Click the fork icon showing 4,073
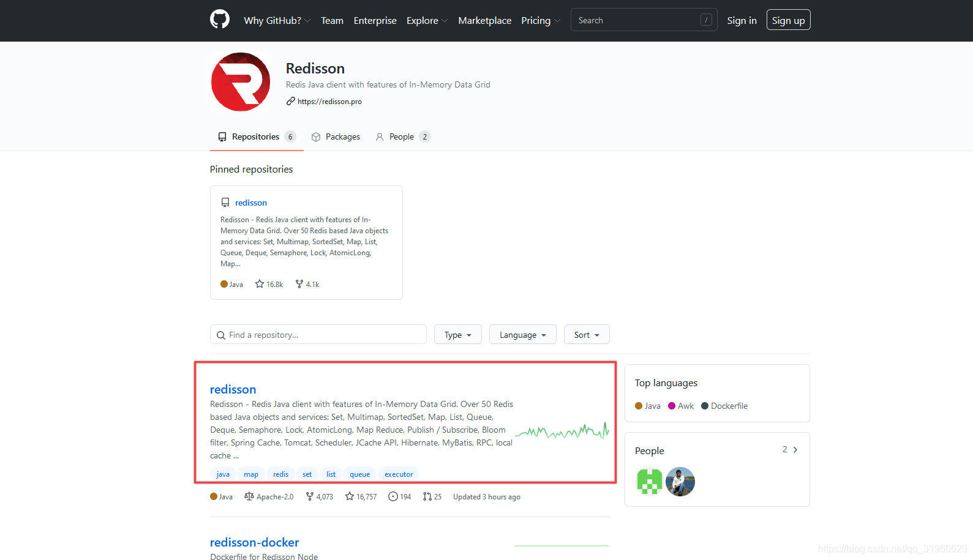 pyautogui.click(x=310, y=496)
